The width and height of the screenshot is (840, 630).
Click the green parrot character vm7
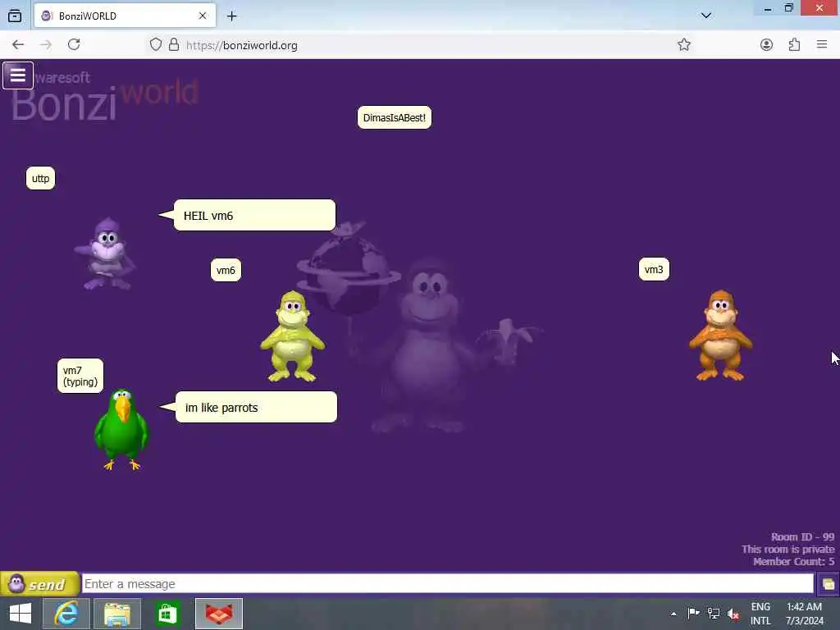click(121, 430)
